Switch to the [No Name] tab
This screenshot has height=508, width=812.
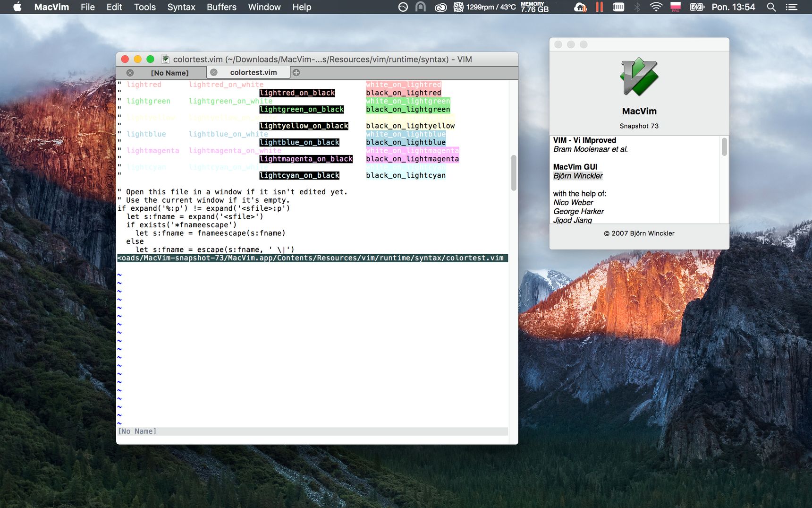169,73
